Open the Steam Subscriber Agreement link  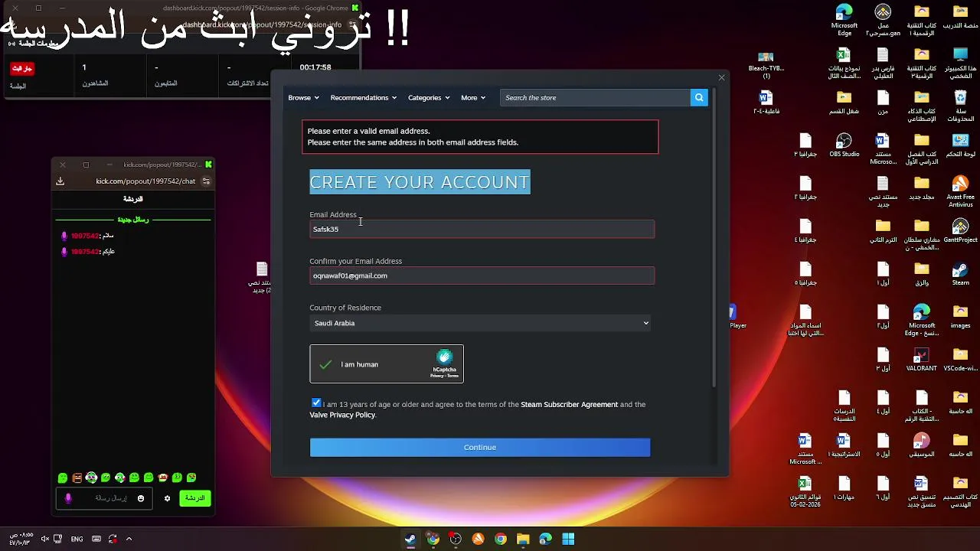pos(569,404)
